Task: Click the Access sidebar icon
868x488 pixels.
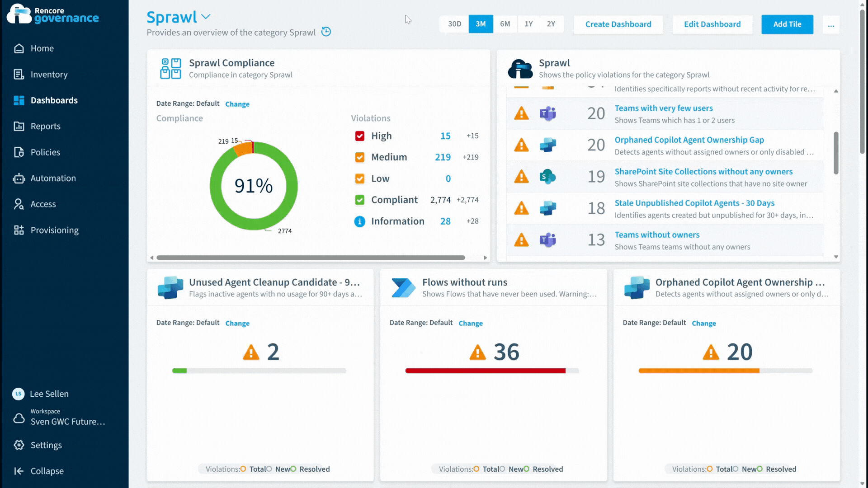Action: tap(19, 204)
